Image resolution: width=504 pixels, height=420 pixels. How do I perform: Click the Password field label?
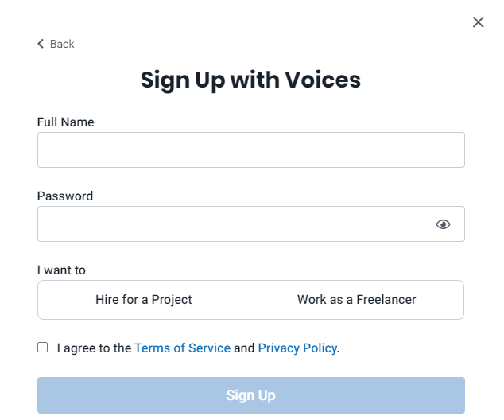click(65, 196)
